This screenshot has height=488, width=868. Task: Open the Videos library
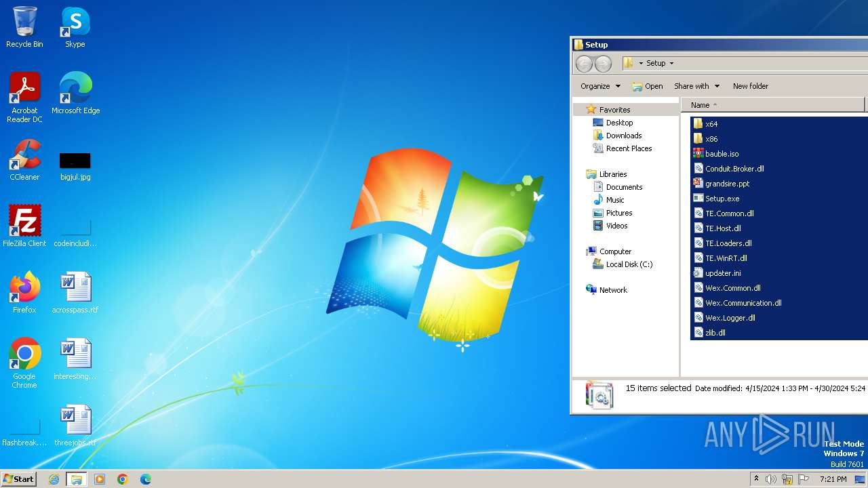coord(617,226)
